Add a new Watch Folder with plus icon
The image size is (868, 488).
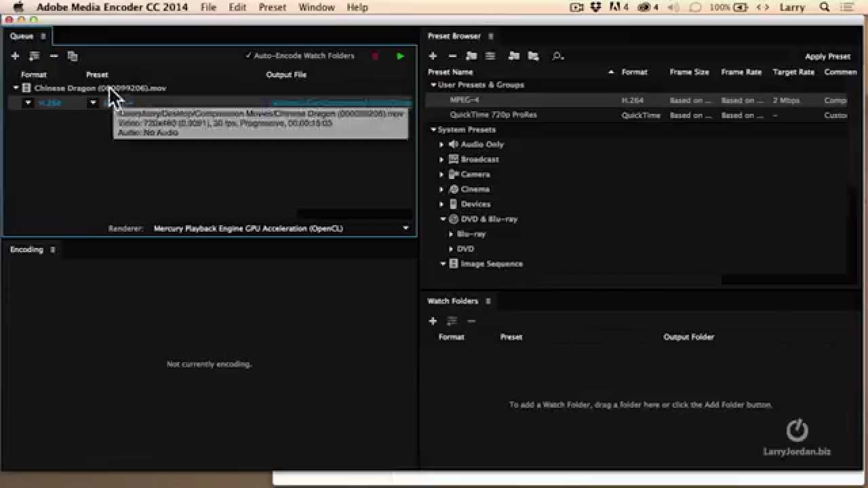(x=433, y=321)
